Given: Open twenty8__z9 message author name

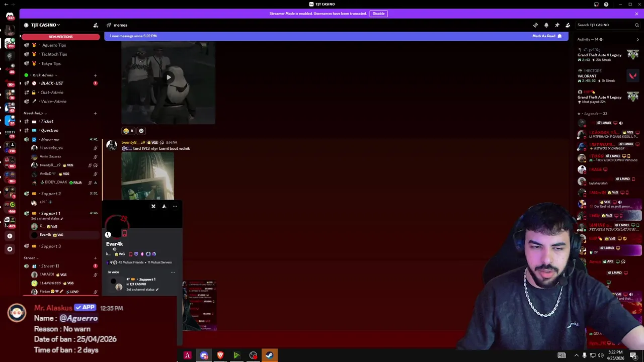Looking at the screenshot, I should [133, 142].
